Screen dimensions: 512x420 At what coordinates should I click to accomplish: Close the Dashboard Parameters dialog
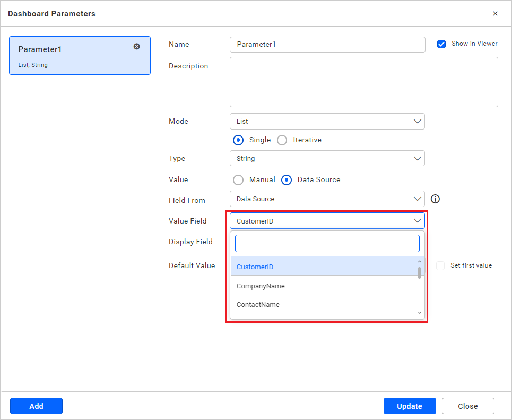[x=495, y=13]
